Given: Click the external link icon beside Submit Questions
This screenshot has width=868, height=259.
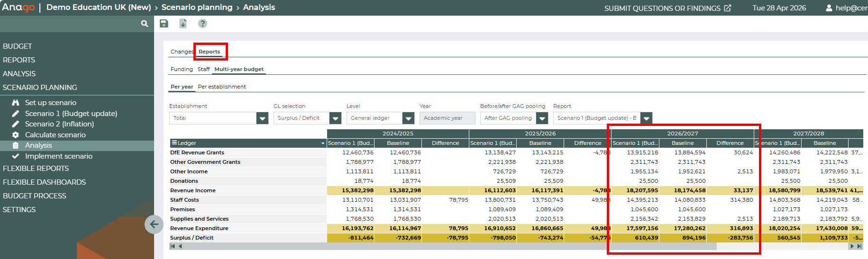Looking at the screenshot, I should click(727, 8).
